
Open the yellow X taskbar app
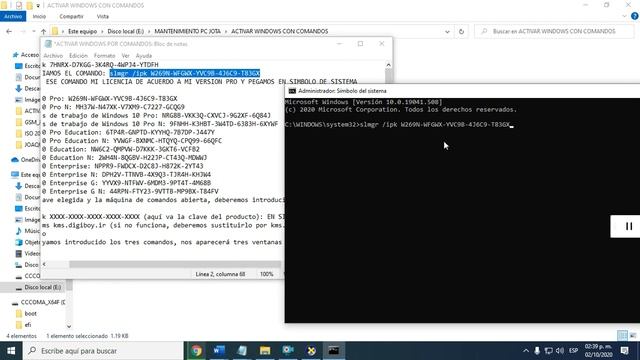point(311,351)
